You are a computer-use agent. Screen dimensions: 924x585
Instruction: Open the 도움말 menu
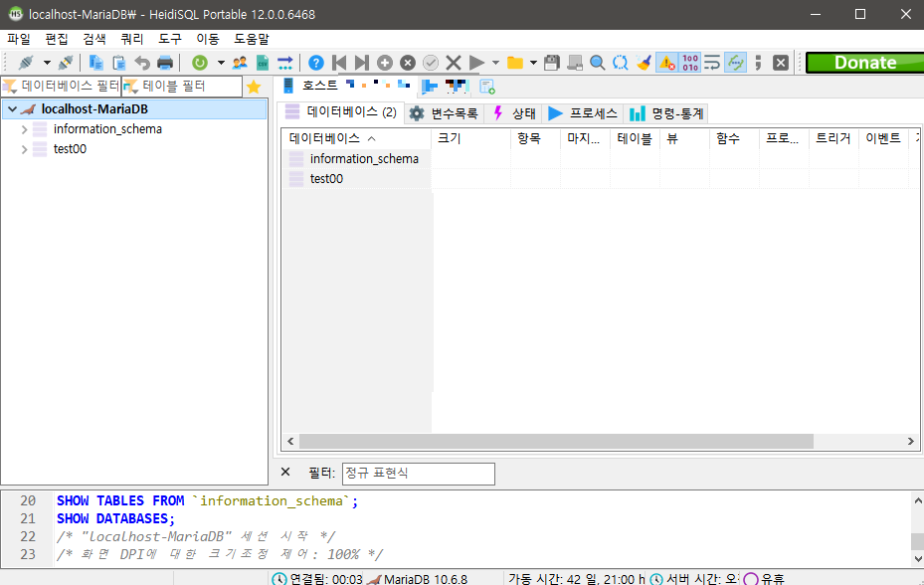[252, 39]
